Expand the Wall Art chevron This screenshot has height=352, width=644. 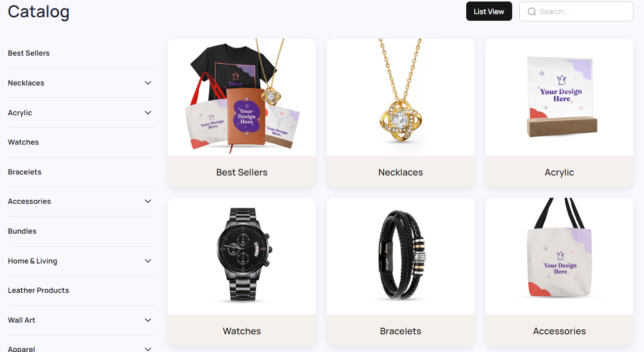click(148, 320)
